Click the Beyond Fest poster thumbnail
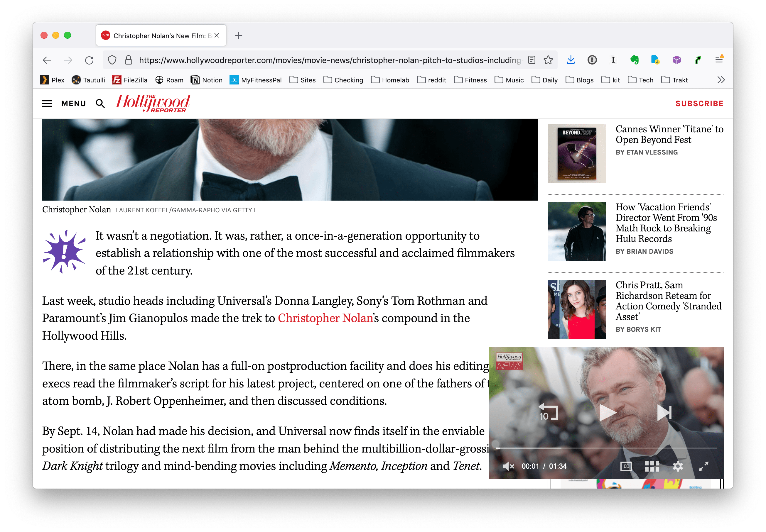Image resolution: width=766 pixels, height=532 pixels. (577, 153)
